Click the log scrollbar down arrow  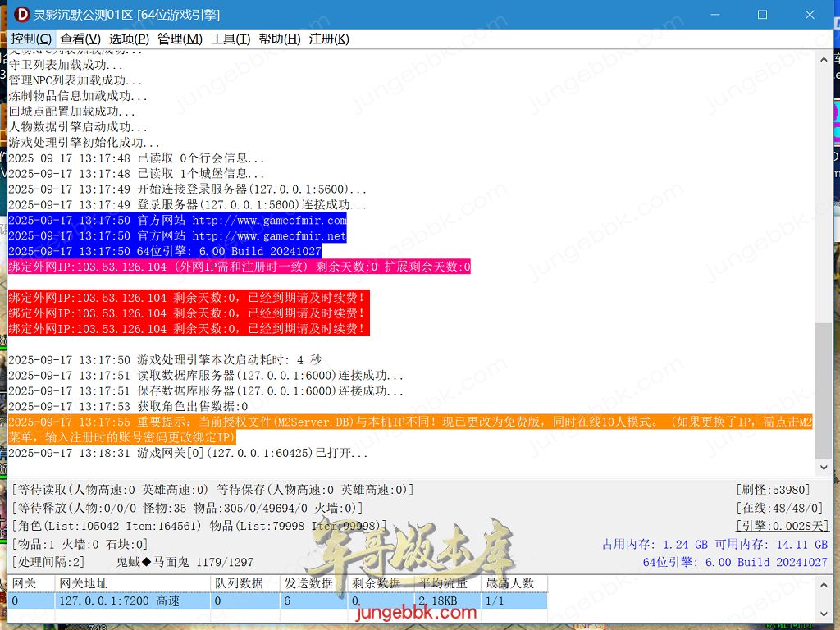(x=823, y=468)
